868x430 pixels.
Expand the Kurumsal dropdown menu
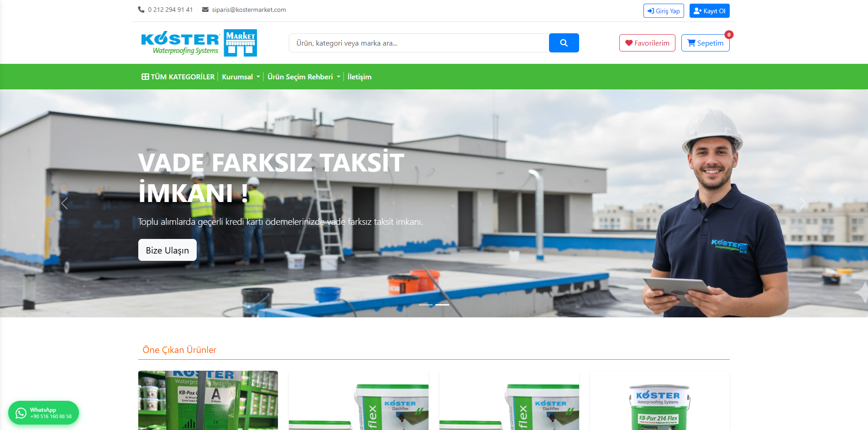(241, 77)
